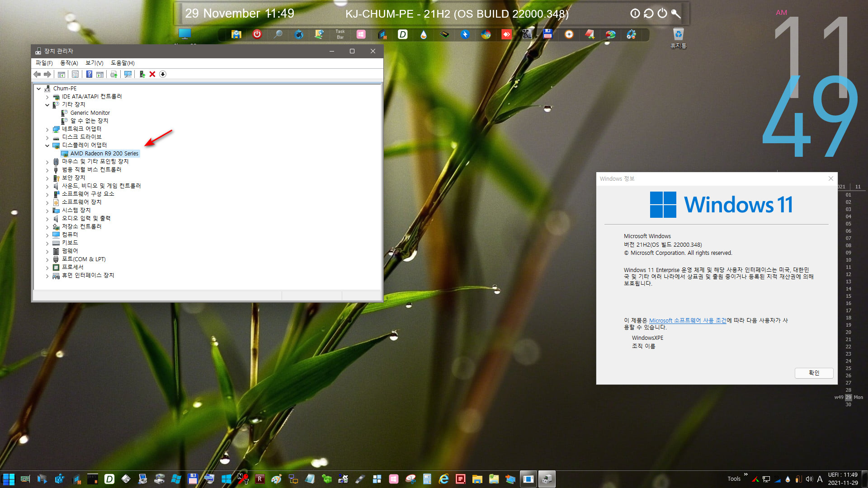This screenshot has height=488, width=868.
Task: Click the red power icon in top dock
Action: point(257,34)
